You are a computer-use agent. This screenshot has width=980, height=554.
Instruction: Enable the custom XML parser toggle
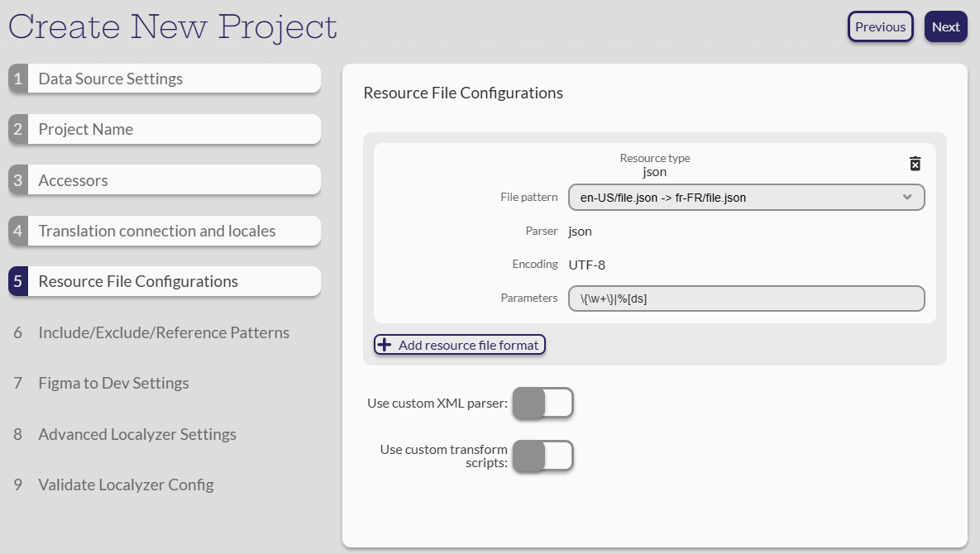pyautogui.click(x=543, y=404)
